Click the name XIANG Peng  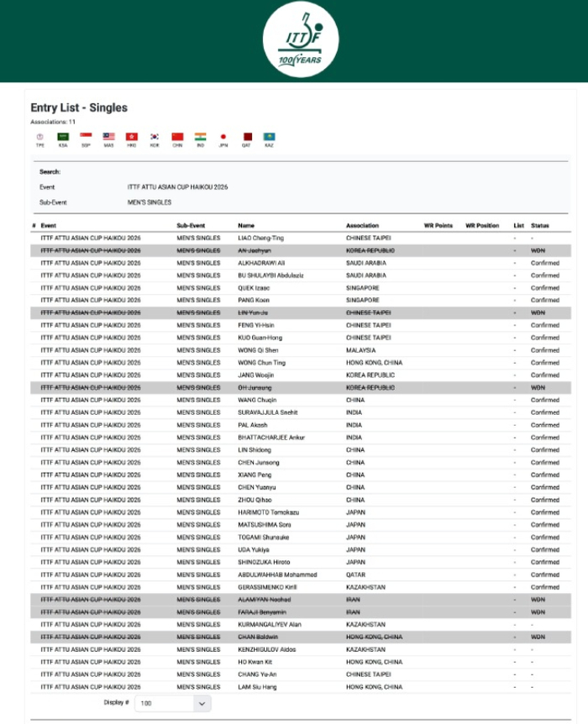[255, 475]
